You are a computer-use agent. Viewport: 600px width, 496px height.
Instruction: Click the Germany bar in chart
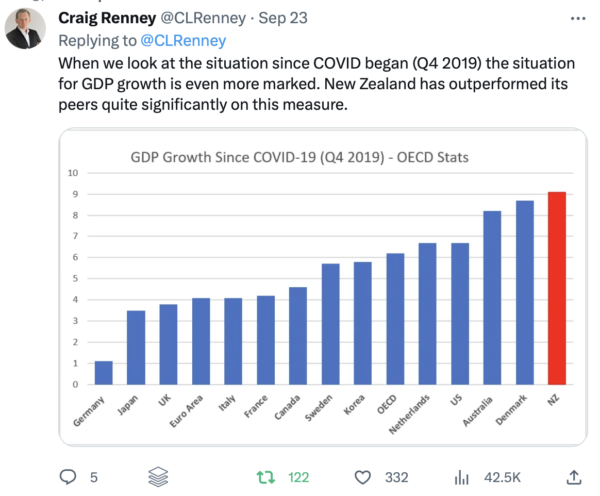103,372
